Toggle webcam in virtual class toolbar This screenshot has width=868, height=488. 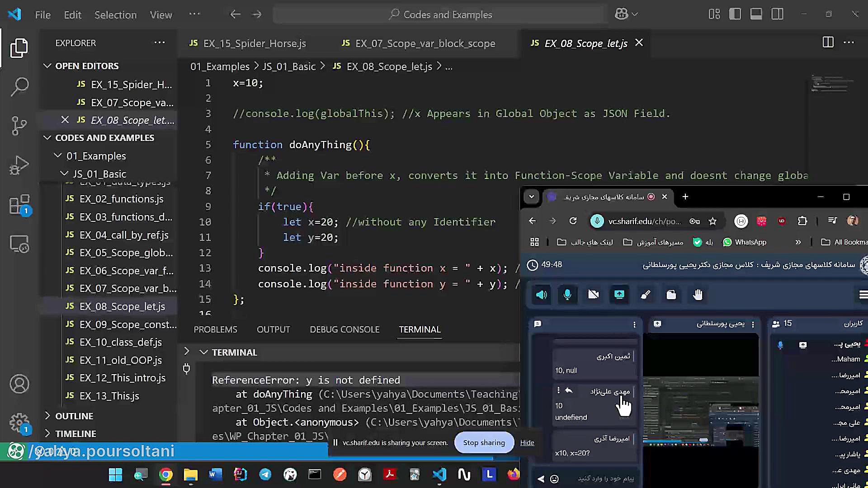[x=593, y=295]
